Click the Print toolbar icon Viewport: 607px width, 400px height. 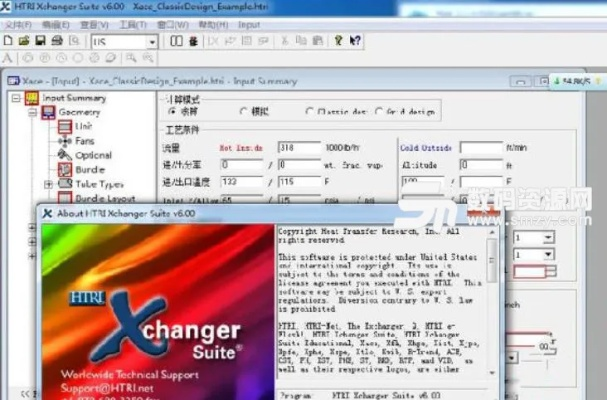coord(56,42)
